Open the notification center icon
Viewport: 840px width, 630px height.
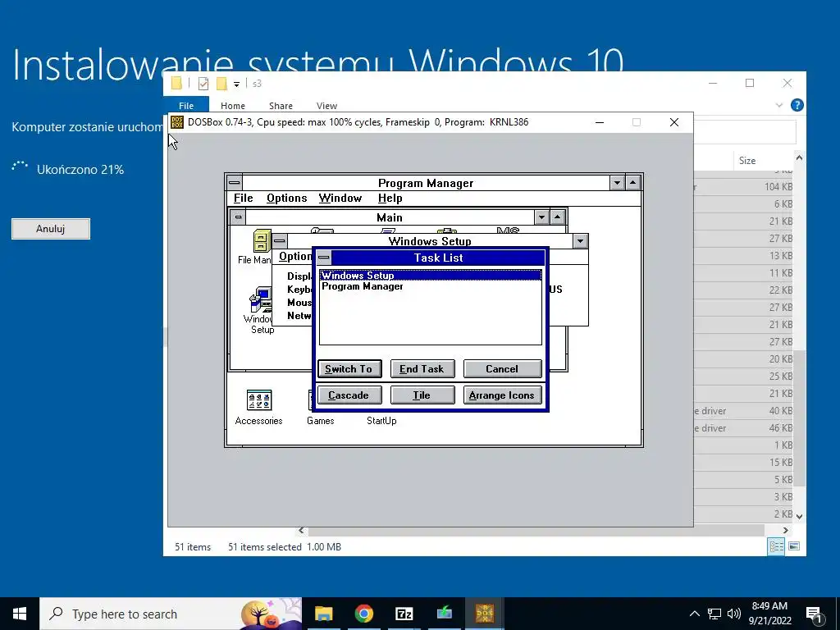click(815, 614)
